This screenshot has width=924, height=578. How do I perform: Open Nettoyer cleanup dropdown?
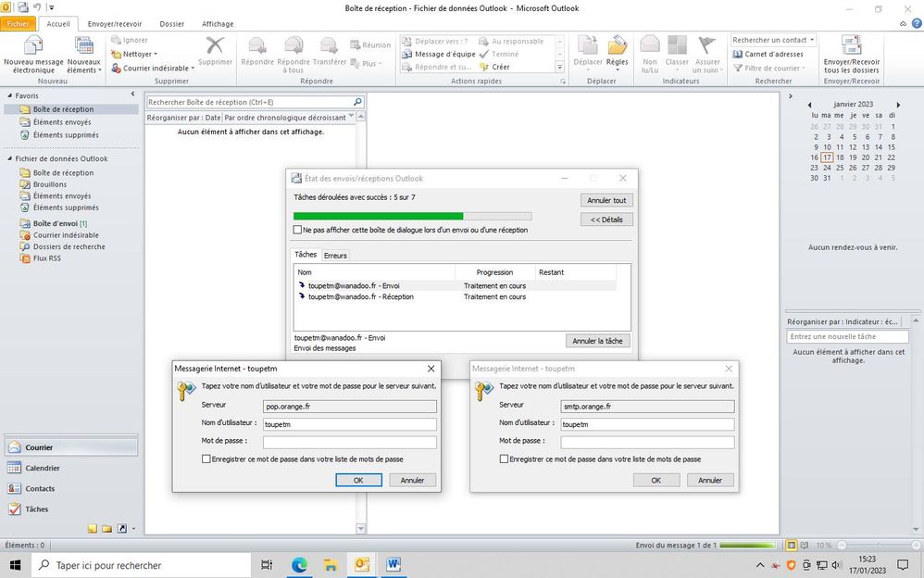[135, 55]
